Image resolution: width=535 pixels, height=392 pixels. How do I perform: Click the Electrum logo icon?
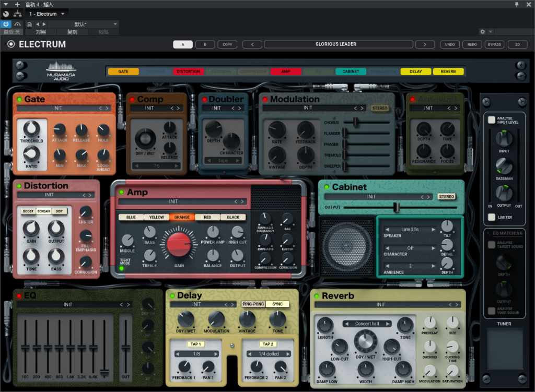(11, 44)
